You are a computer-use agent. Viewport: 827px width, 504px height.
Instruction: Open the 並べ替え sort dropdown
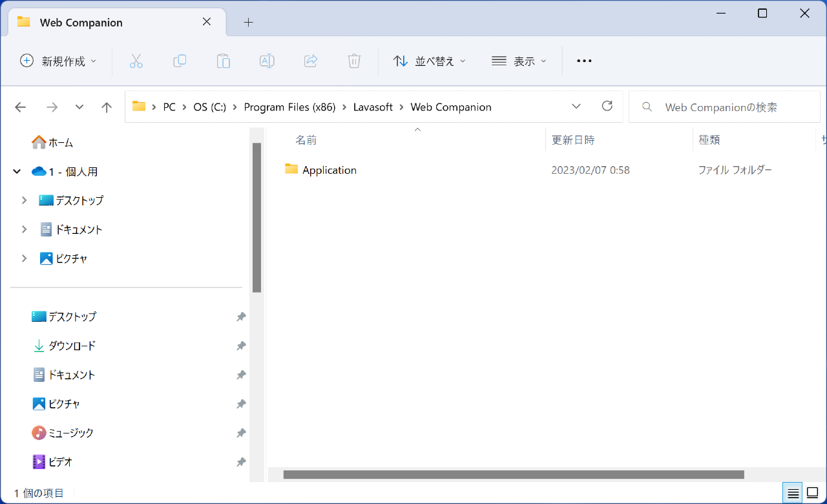pos(430,61)
